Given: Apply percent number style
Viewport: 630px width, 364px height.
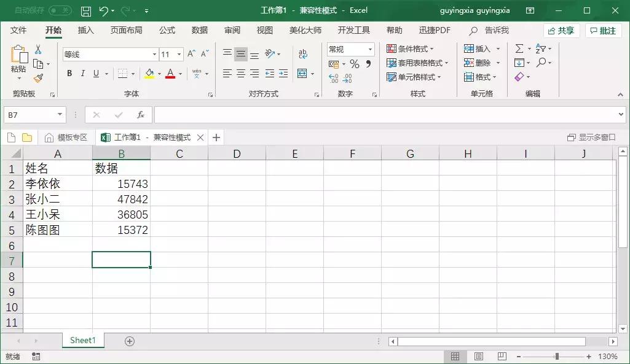Looking at the screenshot, I should coord(355,63).
